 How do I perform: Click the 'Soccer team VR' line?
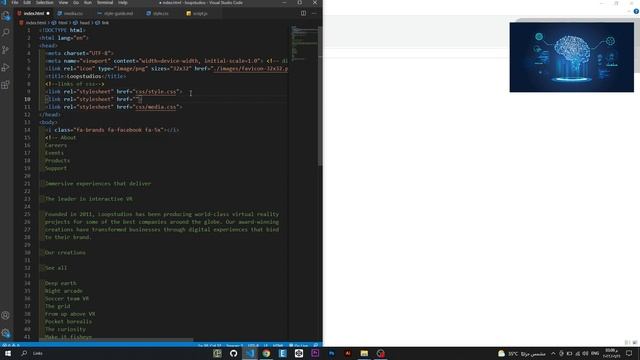[x=67, y=299]
